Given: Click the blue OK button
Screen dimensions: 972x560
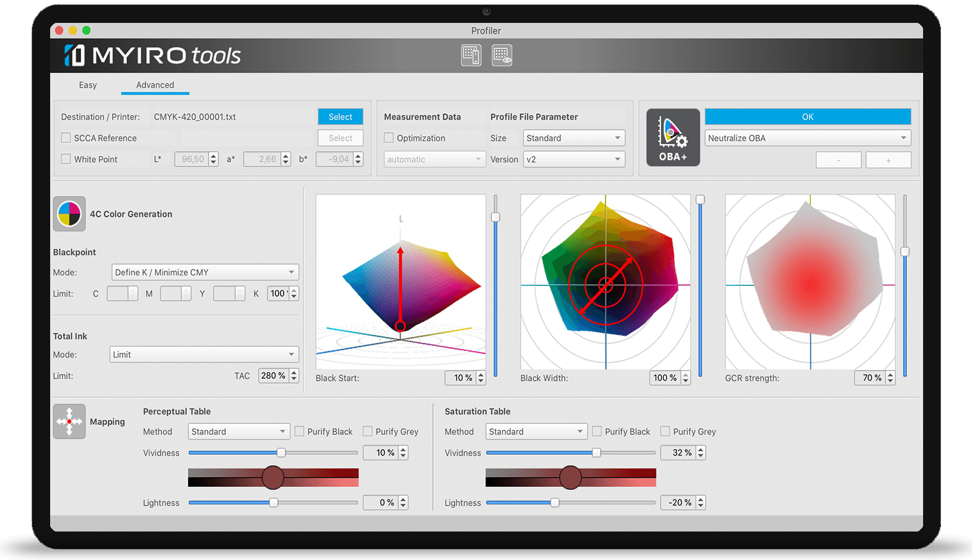Looking at the screenshot, I should click(x=808, y=116).
